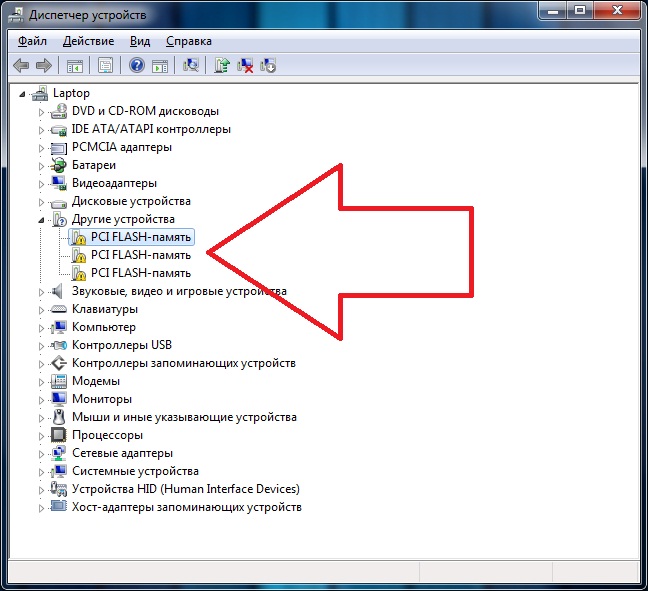Screen dimensions: 648x591
Task: Click the Другие устройства question-mark icon
Action: (x=59, y=219)
